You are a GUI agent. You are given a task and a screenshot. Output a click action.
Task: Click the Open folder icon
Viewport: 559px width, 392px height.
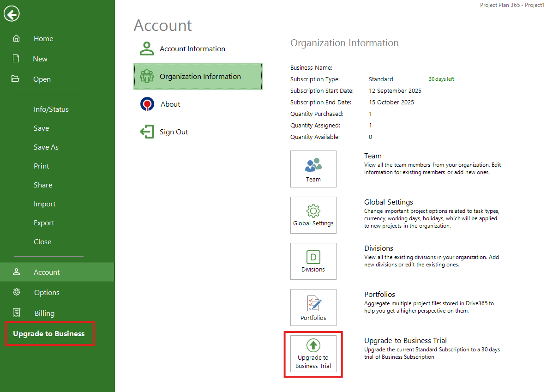tap(16, 78)
